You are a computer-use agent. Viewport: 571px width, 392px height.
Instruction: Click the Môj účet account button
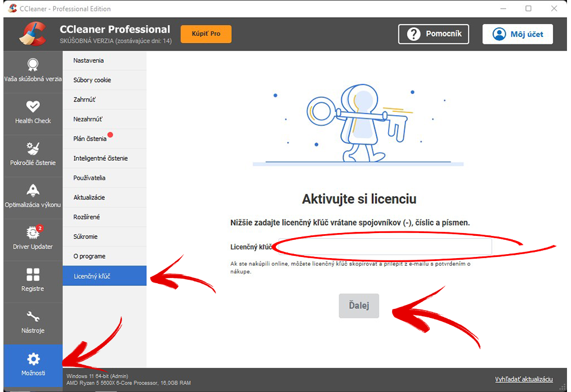pyautogui.click(x=517, y=34)
